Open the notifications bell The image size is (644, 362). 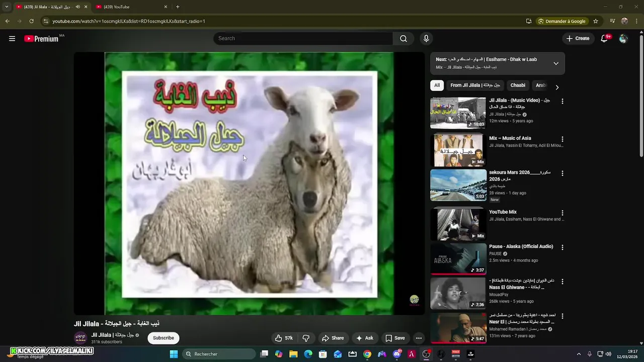(605, 39)
